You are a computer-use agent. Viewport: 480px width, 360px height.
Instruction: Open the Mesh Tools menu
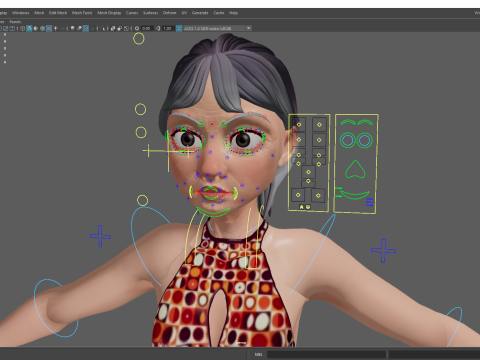coord(82,13)
